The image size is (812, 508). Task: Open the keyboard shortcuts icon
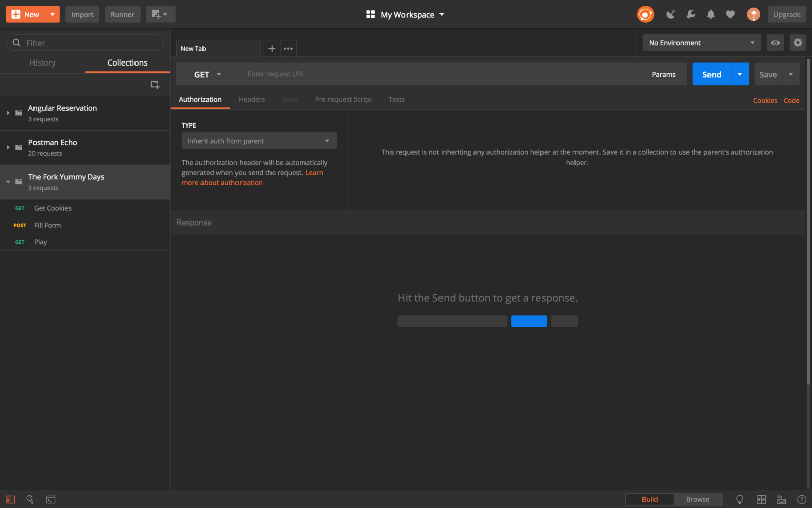[782, 499]
